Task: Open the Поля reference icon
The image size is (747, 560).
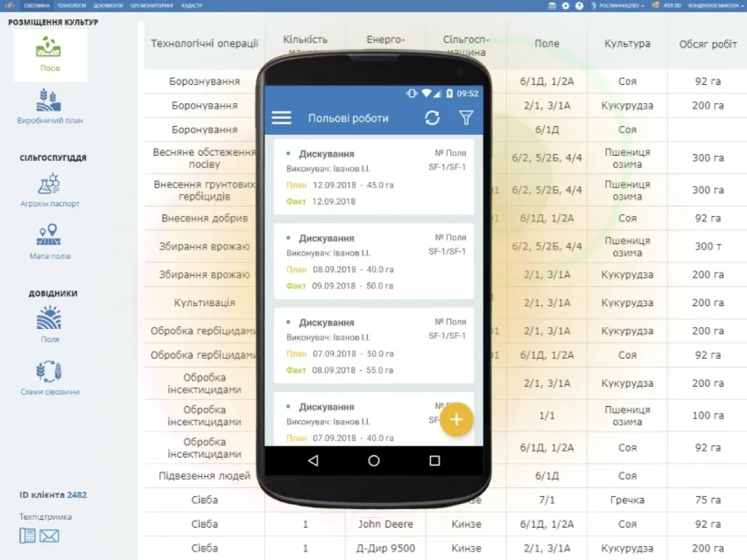Action: point(50,324)
